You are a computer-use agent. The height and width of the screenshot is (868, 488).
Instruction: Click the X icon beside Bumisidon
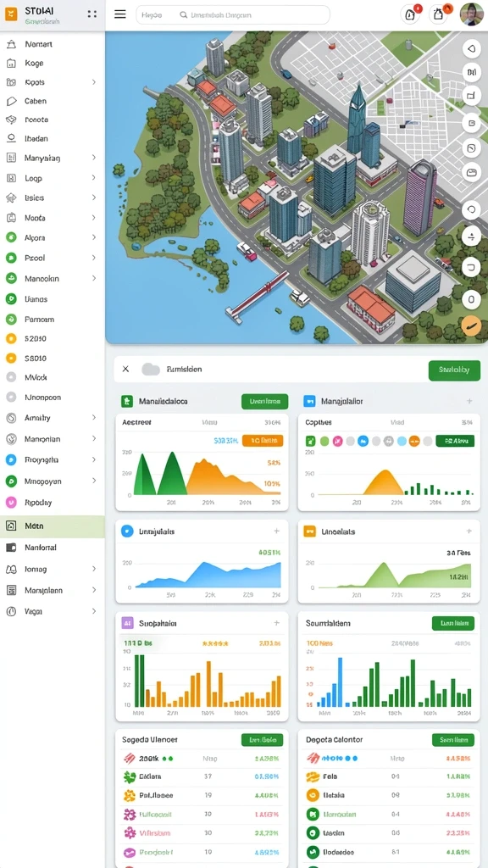125,369
